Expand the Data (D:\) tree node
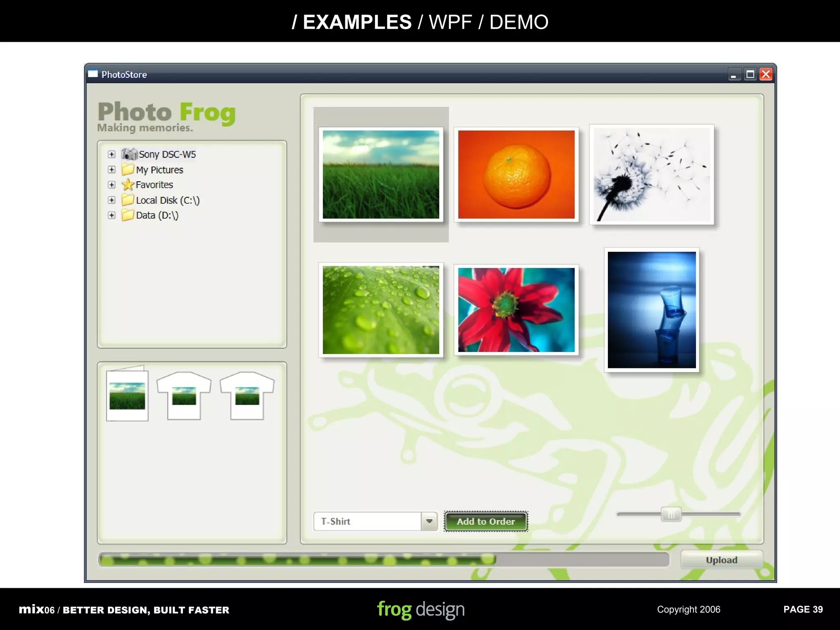Viewport: 840px width, 630px height. [x=112, y=215]
